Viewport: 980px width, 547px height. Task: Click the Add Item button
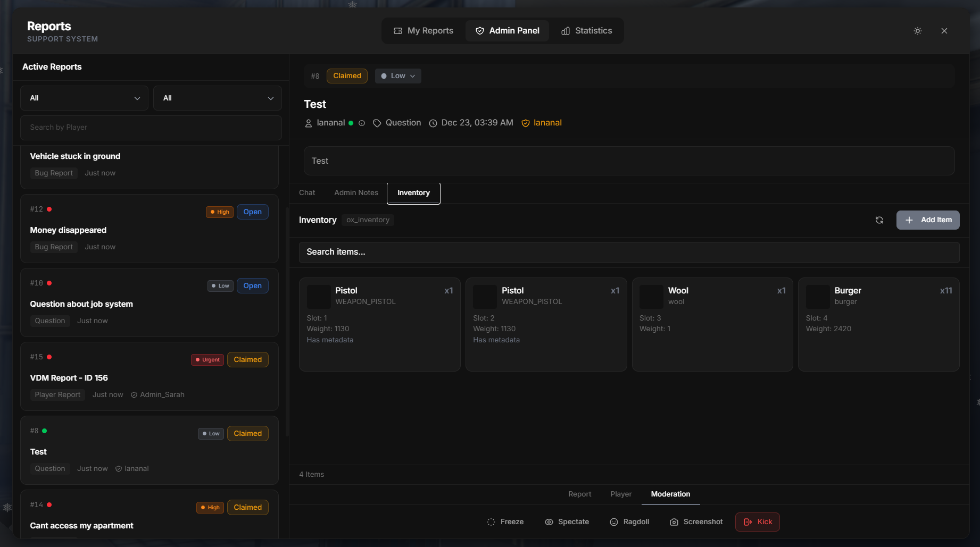[928, 220]
